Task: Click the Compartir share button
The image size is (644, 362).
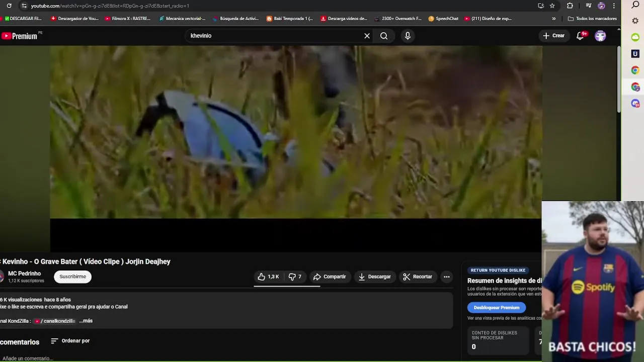Action: pos(330,277)
